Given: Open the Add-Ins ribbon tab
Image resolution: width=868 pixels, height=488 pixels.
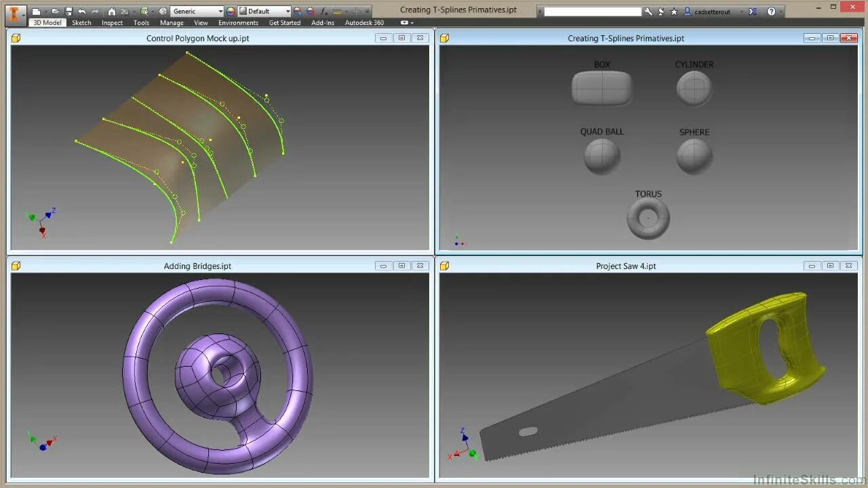Looking at the screenshot, I should pyautogui.click(x=323, y=22).
